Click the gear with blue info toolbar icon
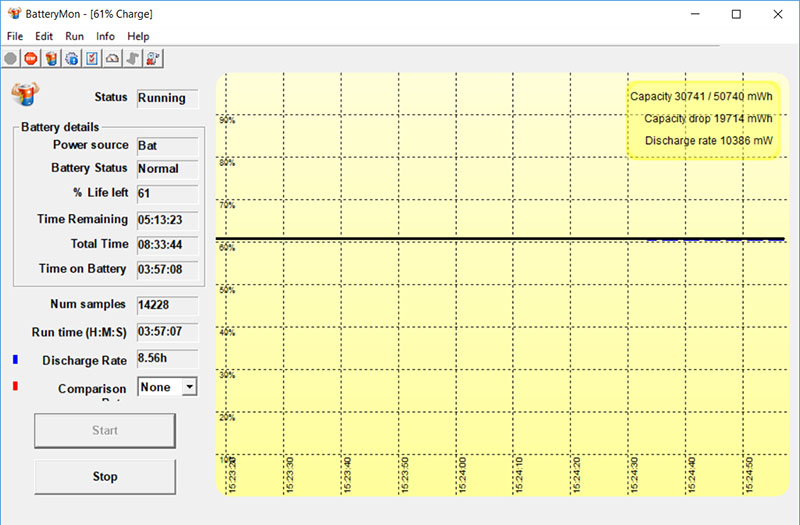 click(x=71, y=59)
